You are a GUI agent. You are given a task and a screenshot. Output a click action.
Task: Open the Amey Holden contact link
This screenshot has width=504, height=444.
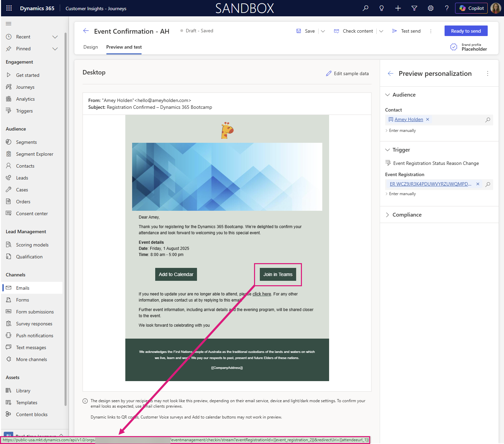coord(409,119)
